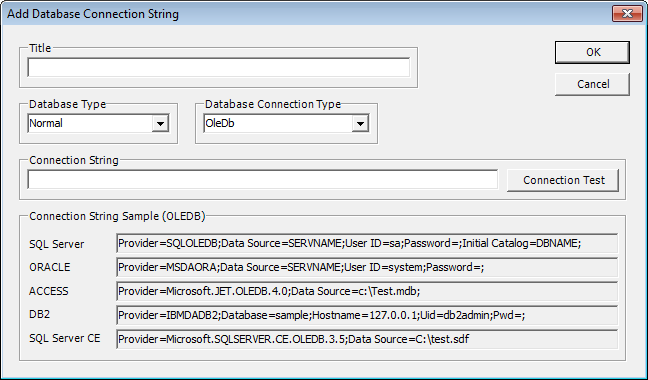Click the dialog title bar text
The width and height of the screenshot is (648, 380).
pos(93,14)
